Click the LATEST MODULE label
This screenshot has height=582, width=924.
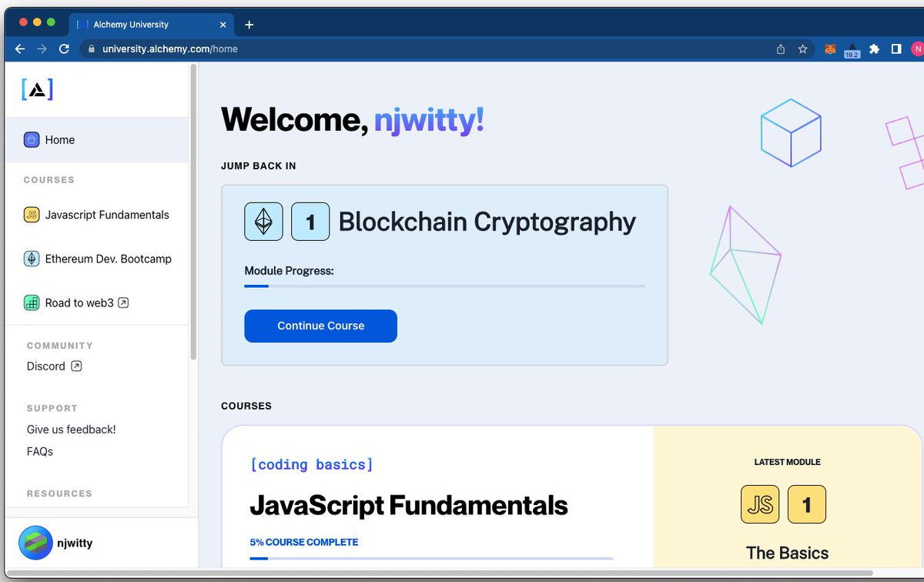tap(787, 462)
